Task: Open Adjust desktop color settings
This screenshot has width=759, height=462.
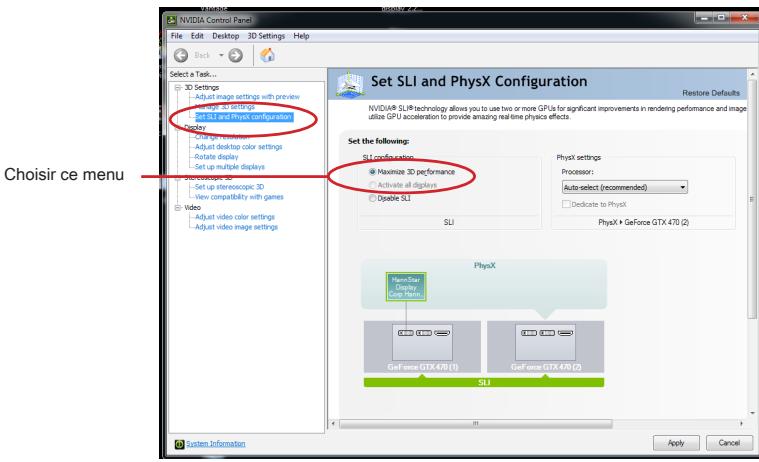Action: (239, 147)
